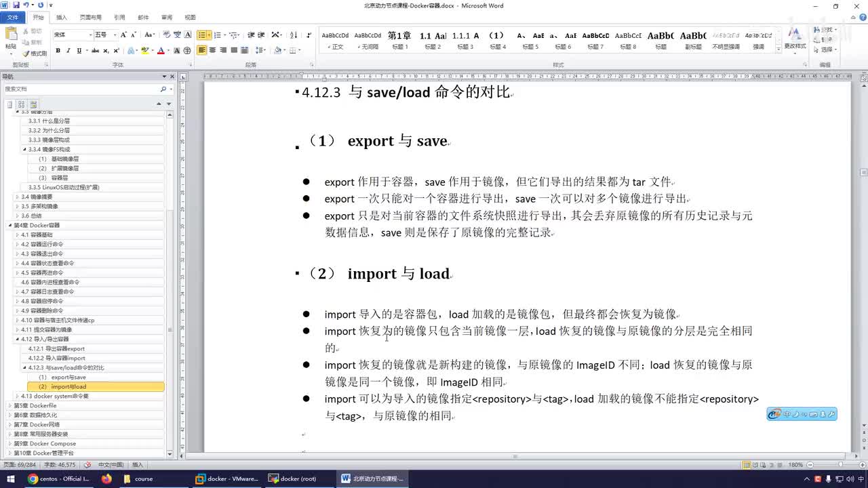Apply the red font color
Screen dimensions: 868x488
(x=161, y=51)
